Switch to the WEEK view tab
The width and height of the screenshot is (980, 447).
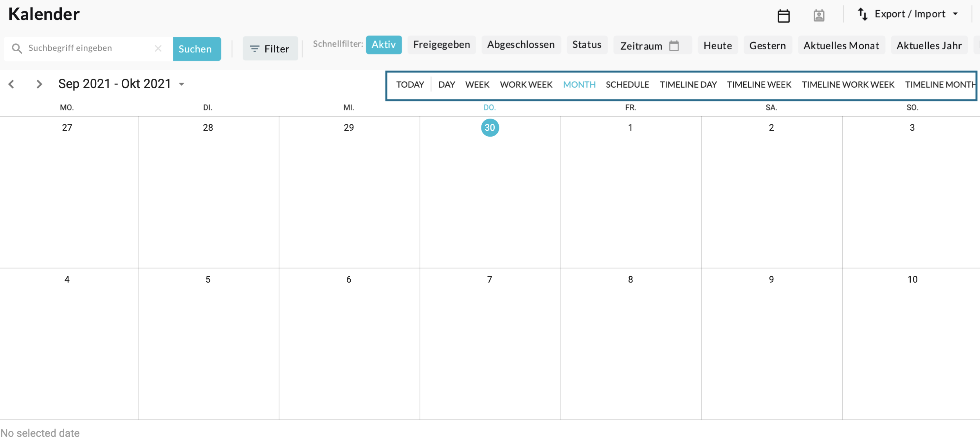tap(477, 85)
